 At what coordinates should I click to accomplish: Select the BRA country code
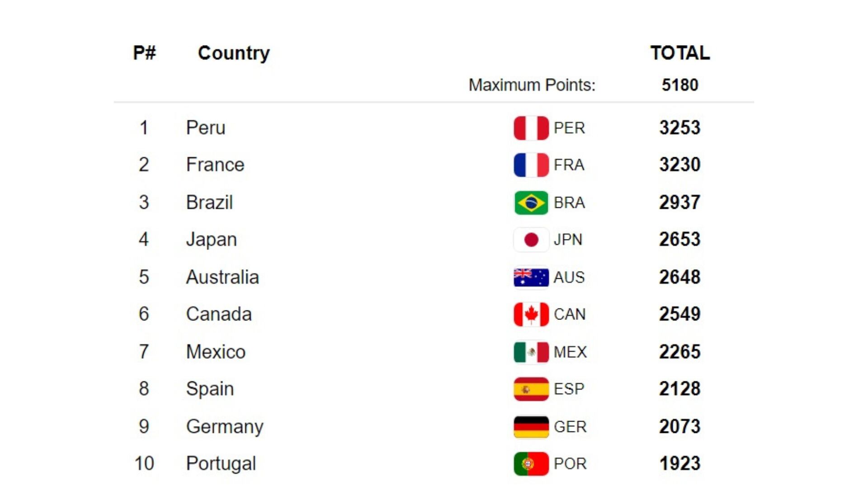point(569,203)
